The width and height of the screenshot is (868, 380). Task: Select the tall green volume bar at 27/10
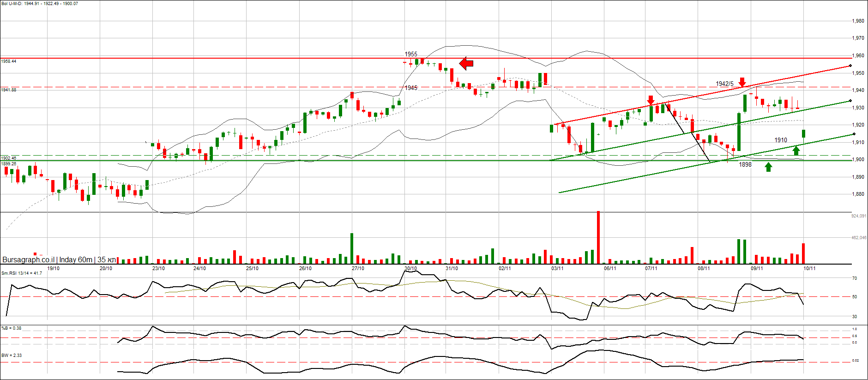point(352,248)
